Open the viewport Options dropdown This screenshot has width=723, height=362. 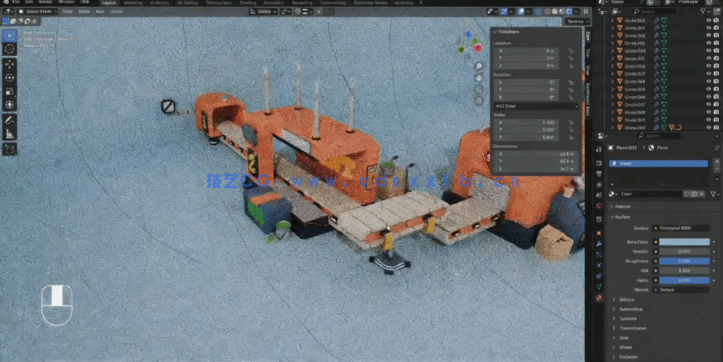click(x=577, y=21)
